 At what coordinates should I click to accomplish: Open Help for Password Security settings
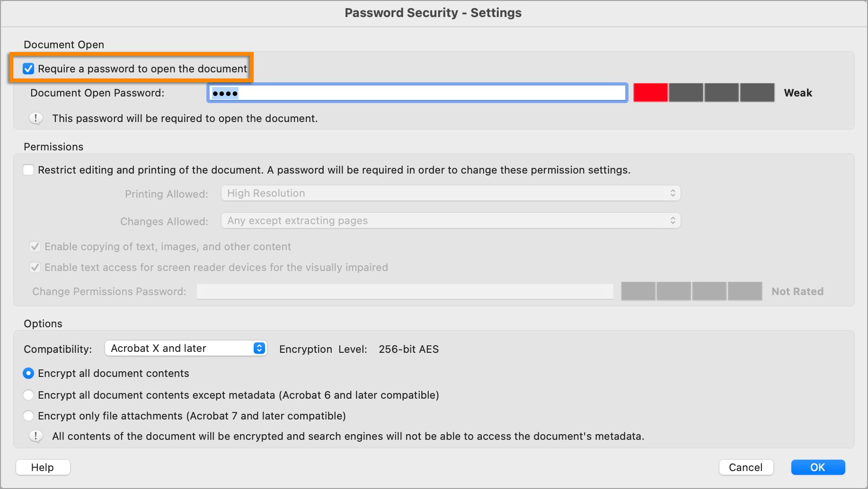[x=43, y=467]
